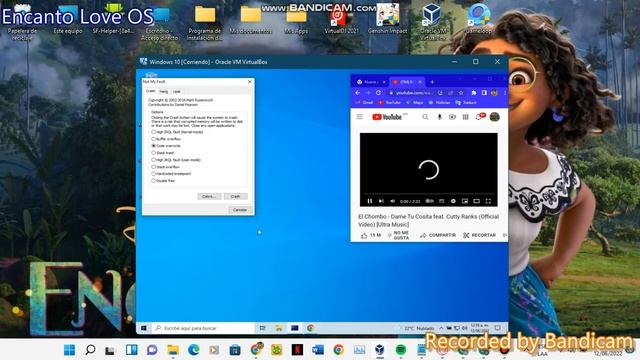The width and height of the screenshot is (640, 360).
Task: Toggle autoplay in the video player
Action: pos(429,201)
